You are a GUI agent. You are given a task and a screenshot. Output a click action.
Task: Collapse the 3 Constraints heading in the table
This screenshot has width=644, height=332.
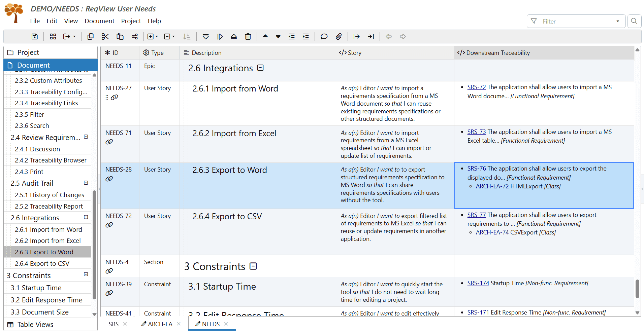click(x=253, y=266)
